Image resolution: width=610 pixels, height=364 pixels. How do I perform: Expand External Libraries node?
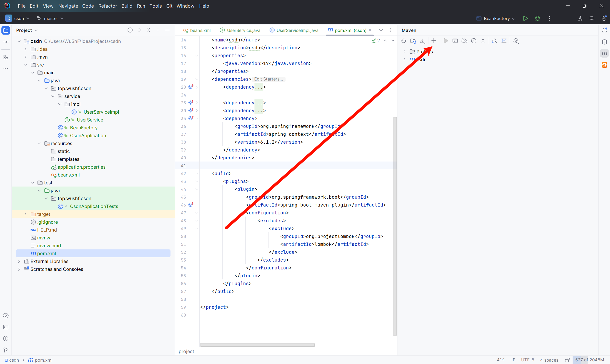19,261
